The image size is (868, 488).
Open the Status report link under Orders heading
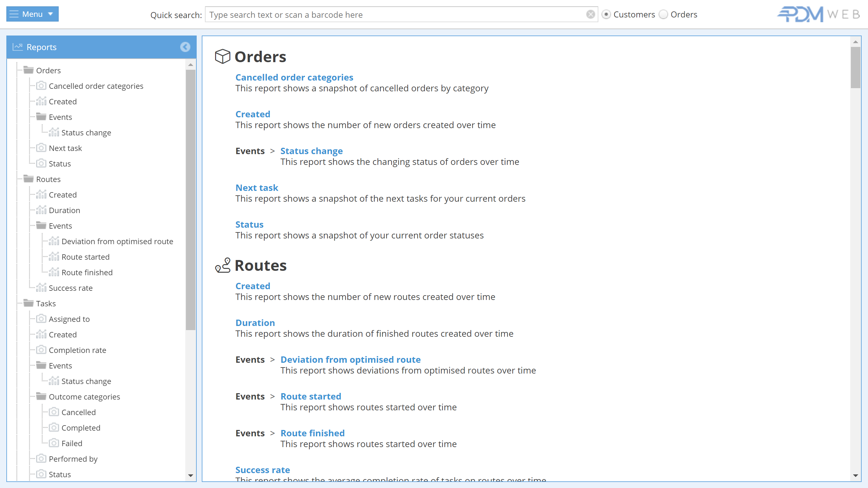[249, 224]
